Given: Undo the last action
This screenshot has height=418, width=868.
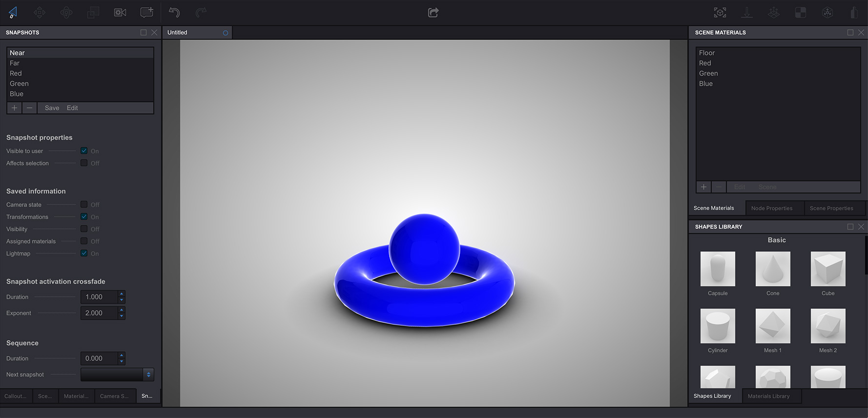Looking at the screenshot, I should [174, 12].
